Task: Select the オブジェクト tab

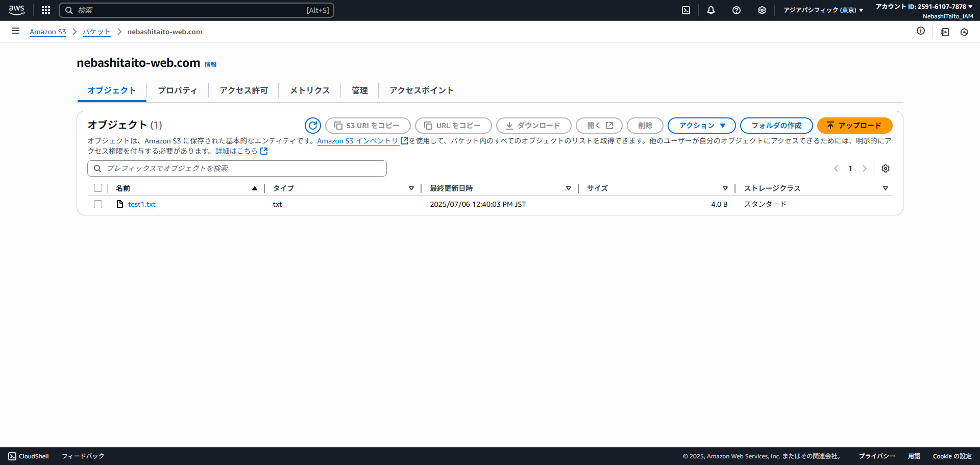Action: [112, 90]
